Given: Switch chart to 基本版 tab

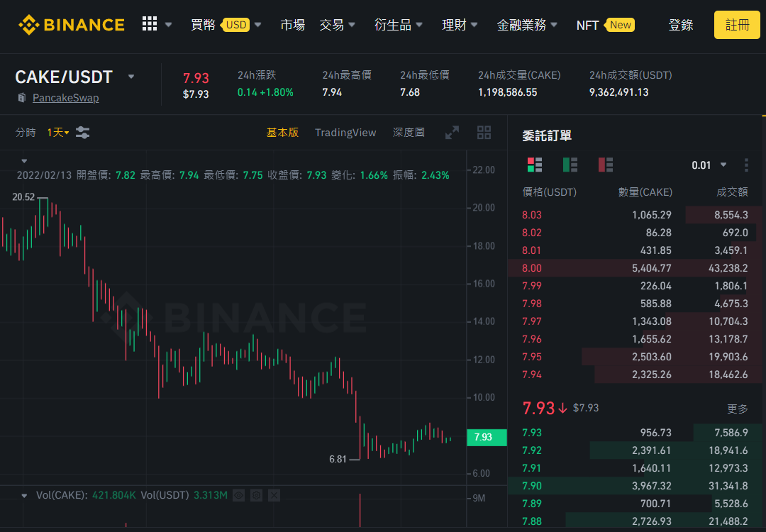Looking at the screenshot, I should coord(282,133).
